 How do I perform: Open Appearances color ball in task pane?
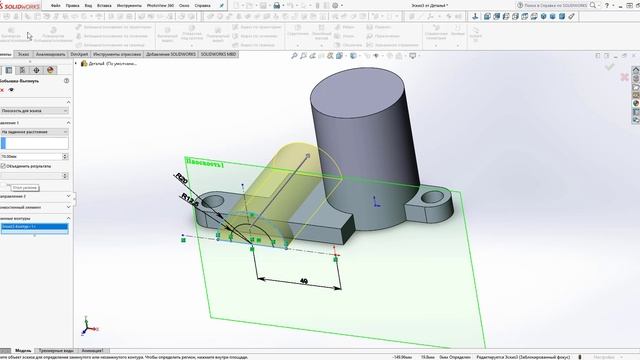(x=636, y=103)
